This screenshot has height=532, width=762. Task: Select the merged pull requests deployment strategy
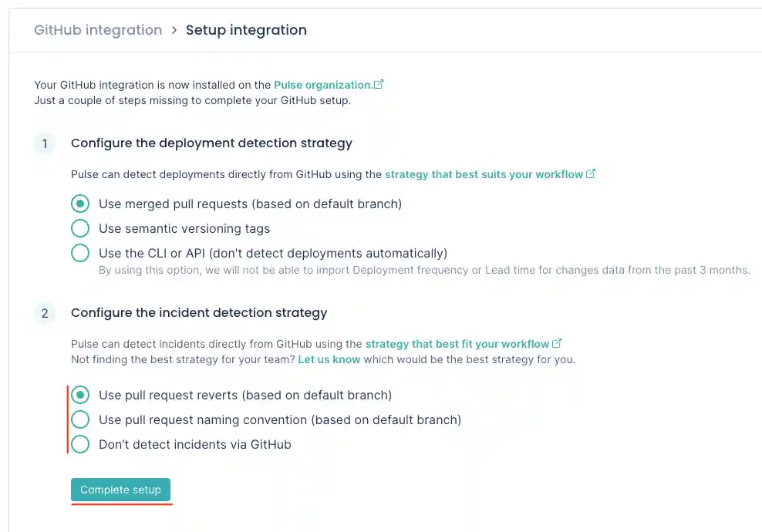(79, 204)
